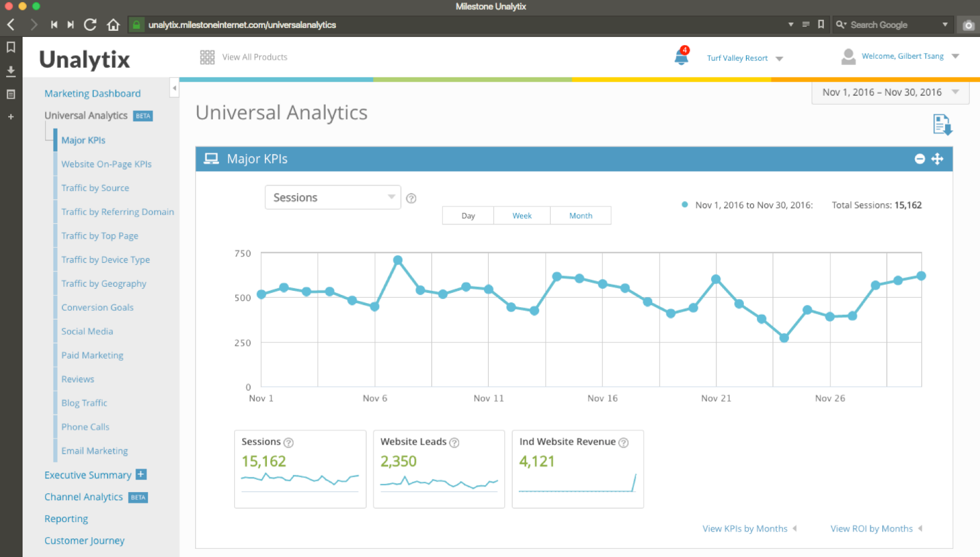980x557 pixels.
Task: Click the move icon on Major KPIs panel
Action: pyautogui.click(x=938, y=159)
